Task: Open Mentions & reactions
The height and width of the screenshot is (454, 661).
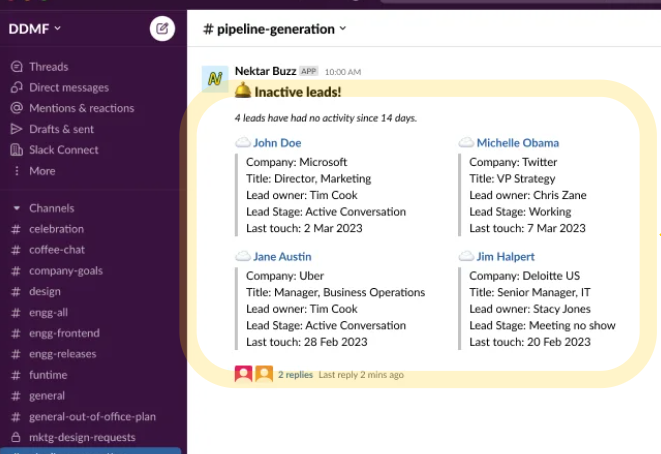Action: (81, 108)
